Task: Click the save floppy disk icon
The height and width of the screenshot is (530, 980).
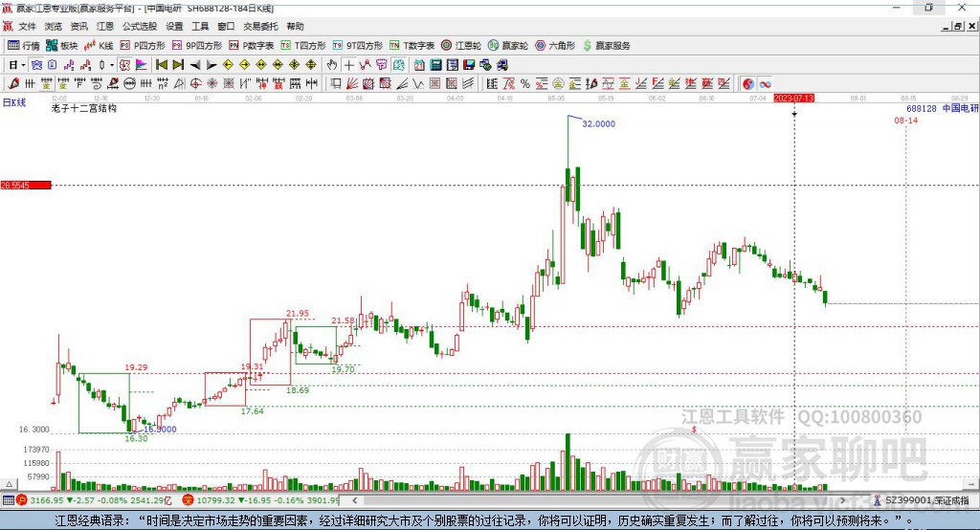Action: click(x=469, y=65)
